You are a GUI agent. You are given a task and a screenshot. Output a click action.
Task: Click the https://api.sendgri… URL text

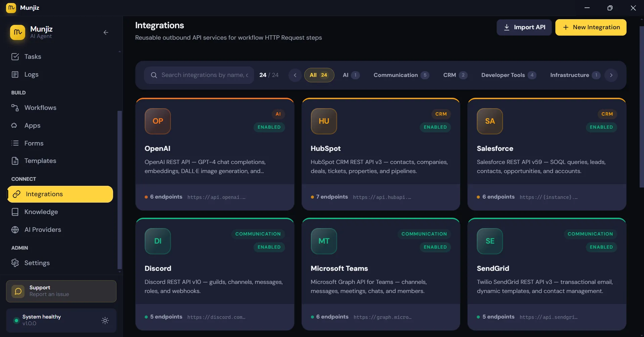(549, 317)
